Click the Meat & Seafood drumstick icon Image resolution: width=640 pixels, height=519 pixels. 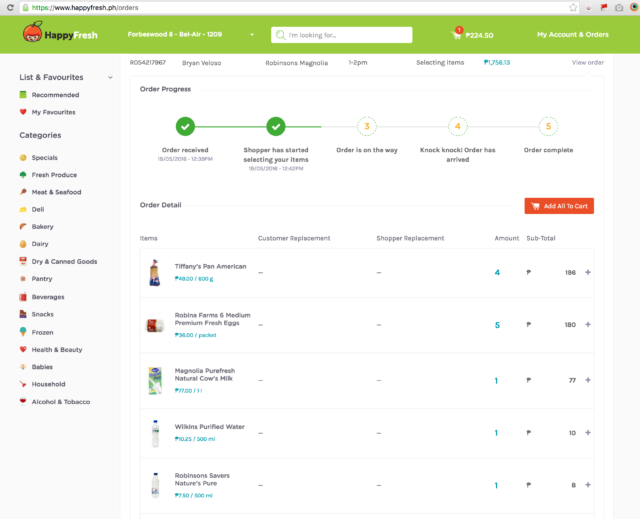tap(23, 192)
